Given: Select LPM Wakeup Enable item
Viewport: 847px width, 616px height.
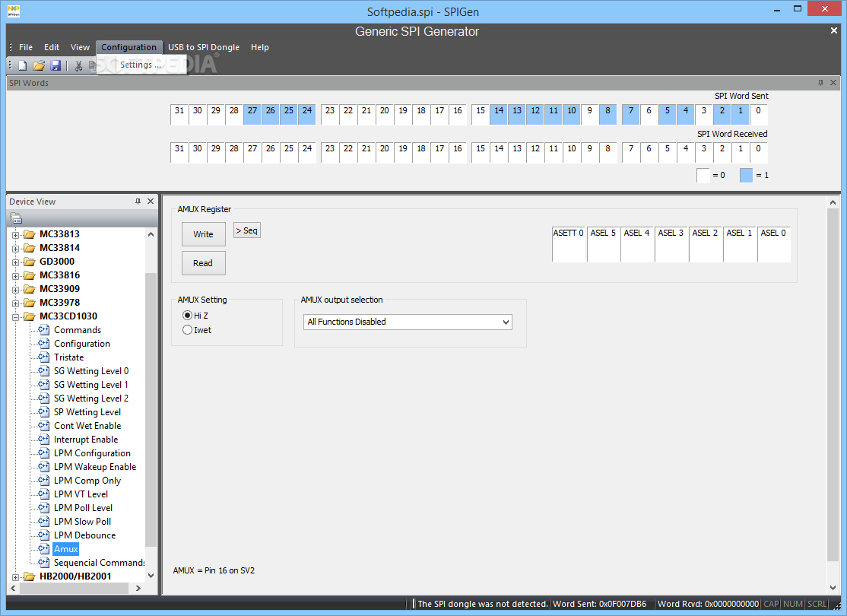Looking at the screenshot, I should (94, 467).
